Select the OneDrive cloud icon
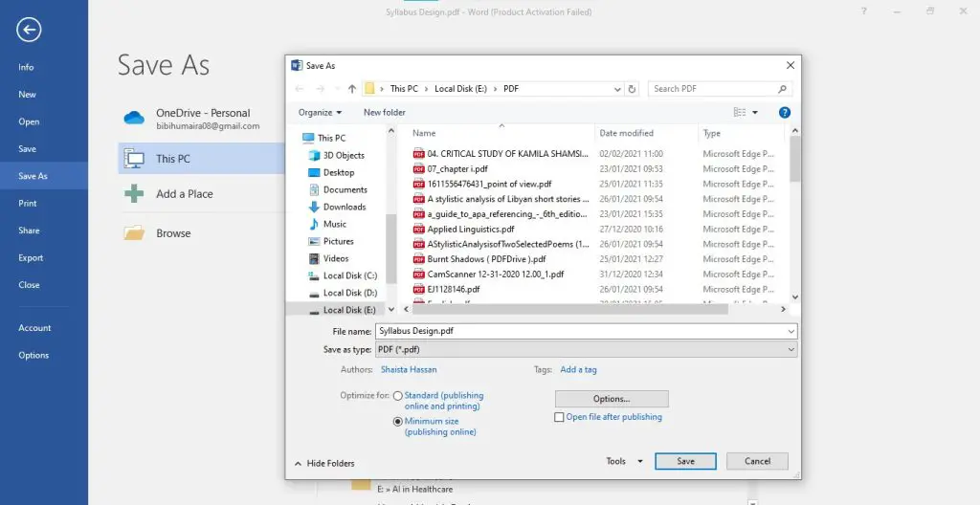The image size is (980, 505). 134,118
